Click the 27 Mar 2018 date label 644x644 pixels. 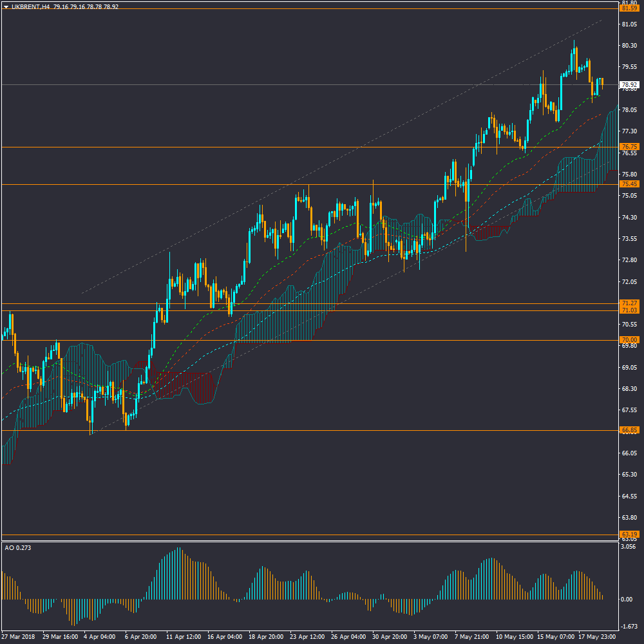[x=18, y=637]
